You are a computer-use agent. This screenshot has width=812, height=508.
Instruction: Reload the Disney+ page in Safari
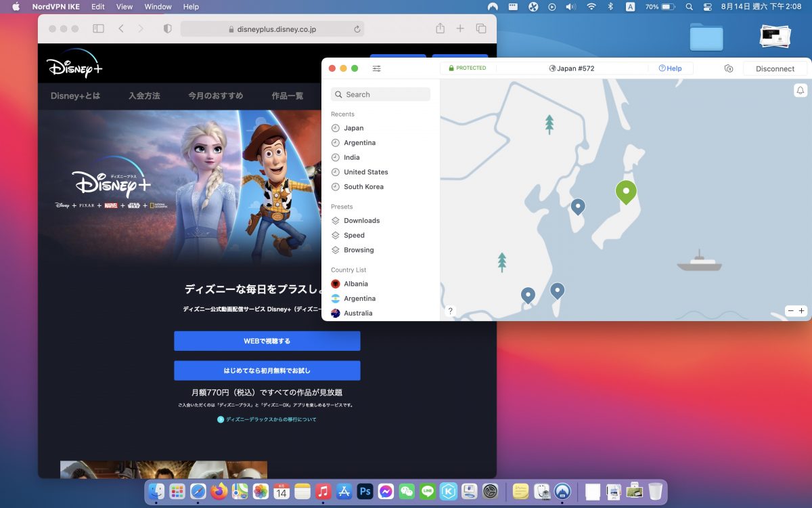pyautogui.click(x=357, y=29)
